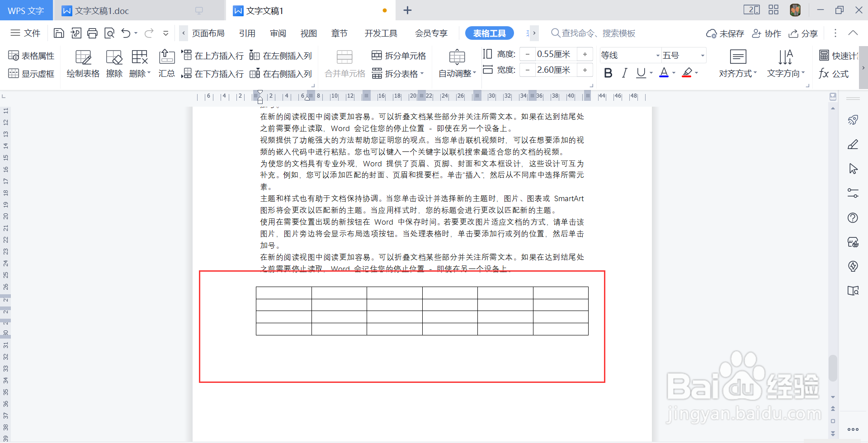Open the 对齐方式 alignment dropdown
The height and width of the screenshot is (443, 868).
point(737,63)
